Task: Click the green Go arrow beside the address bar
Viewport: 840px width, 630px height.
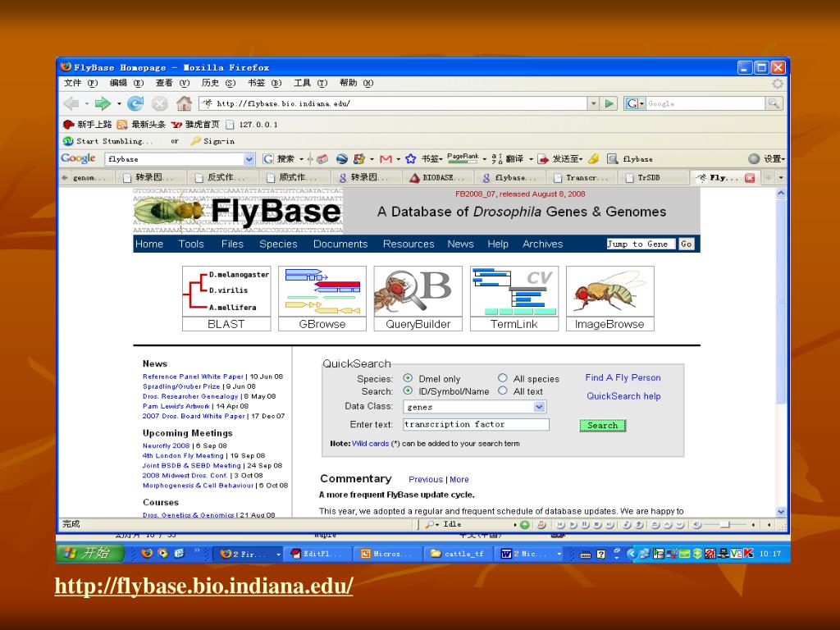Action: tap(609, 103)
